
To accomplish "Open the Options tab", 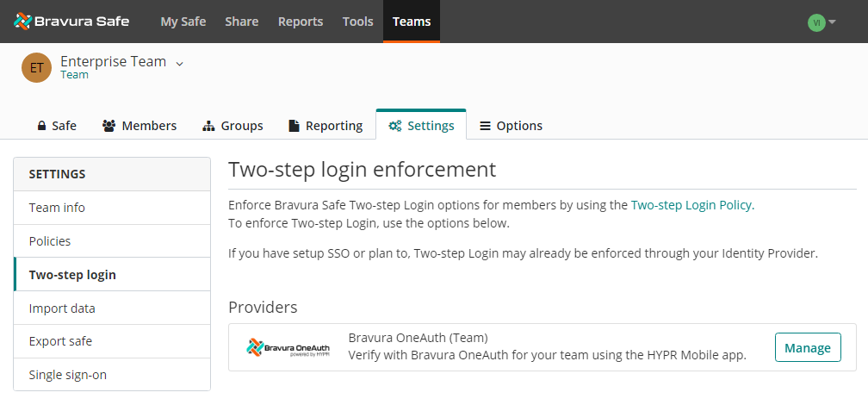I will 511,126.
